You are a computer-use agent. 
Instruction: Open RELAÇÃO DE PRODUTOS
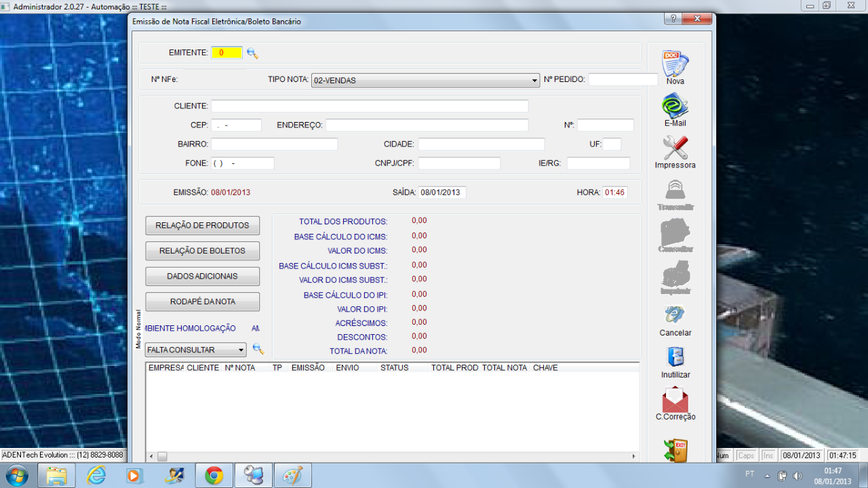point(202,226)
